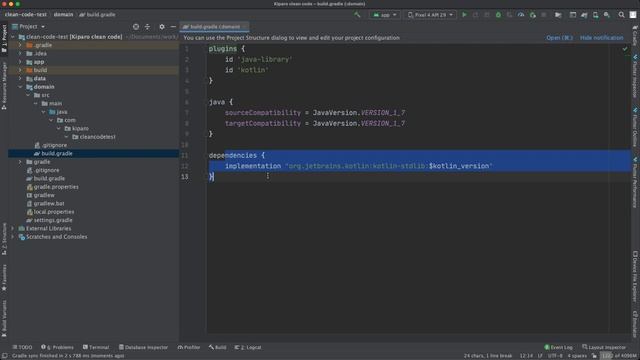The width and height of the screenshot is (640, 360).
Task: Open the Logcat tool window
Action: point(248,347)
